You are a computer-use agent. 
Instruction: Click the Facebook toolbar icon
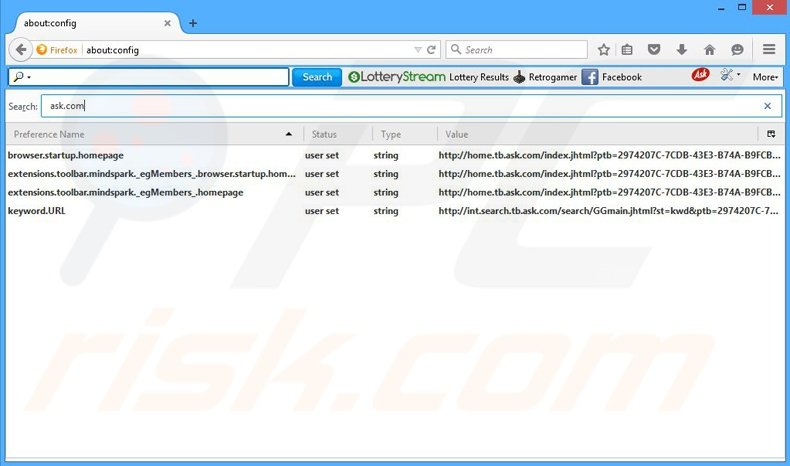[x=589, y=77]
